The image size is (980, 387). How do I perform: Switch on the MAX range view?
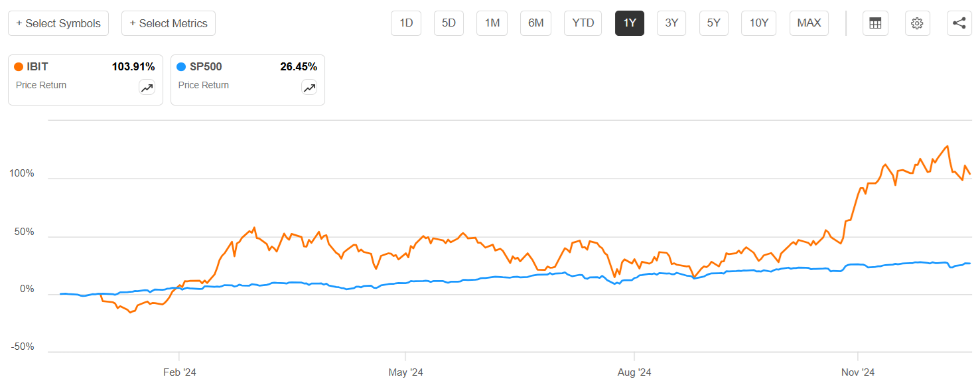tap(809, 23)
